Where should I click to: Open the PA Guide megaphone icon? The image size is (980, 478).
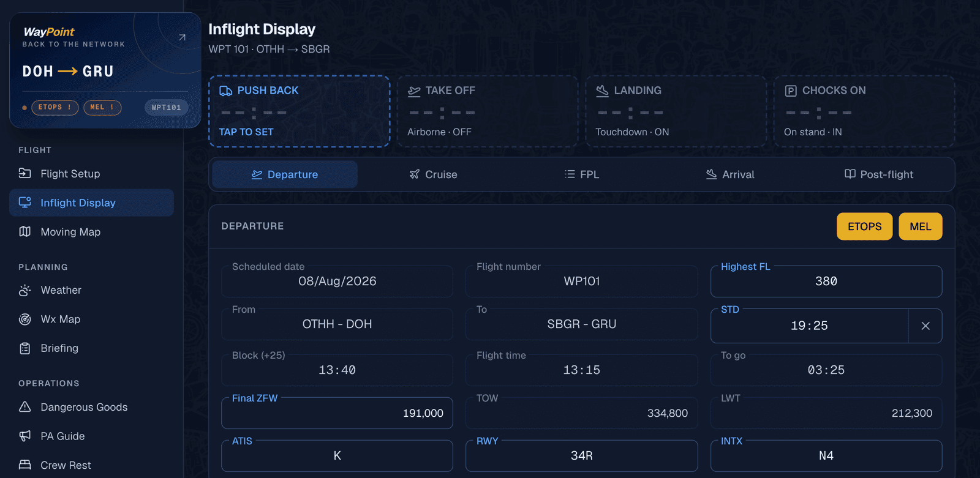point(24,436)
